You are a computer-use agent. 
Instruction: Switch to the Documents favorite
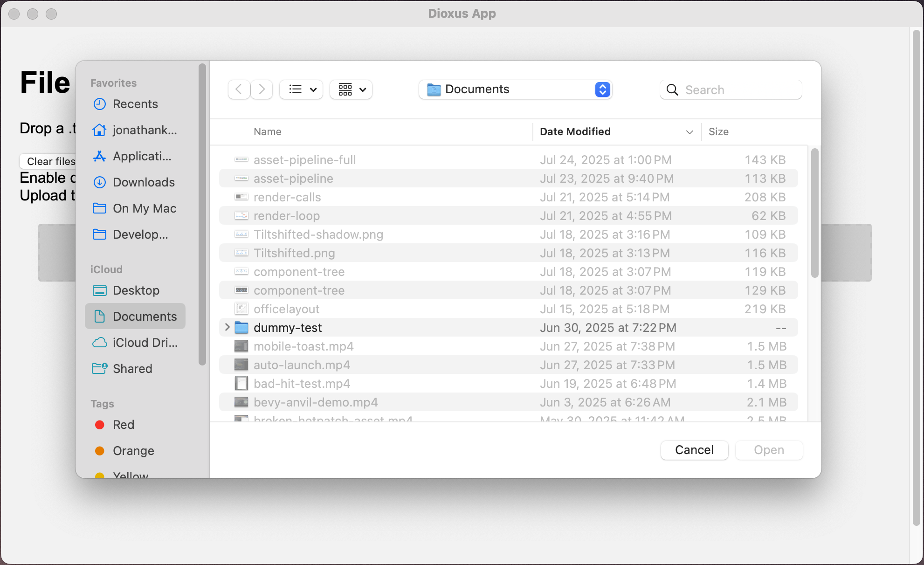[145, 316]
